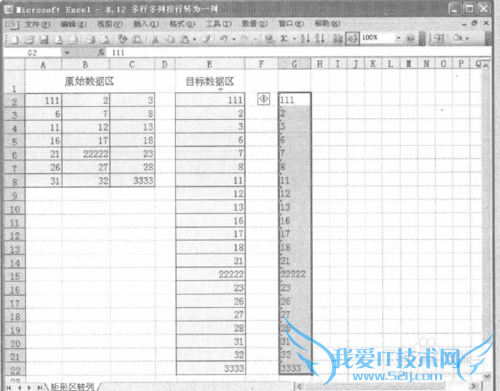Open the 工具 (Tools) menu

pos(218,24)
